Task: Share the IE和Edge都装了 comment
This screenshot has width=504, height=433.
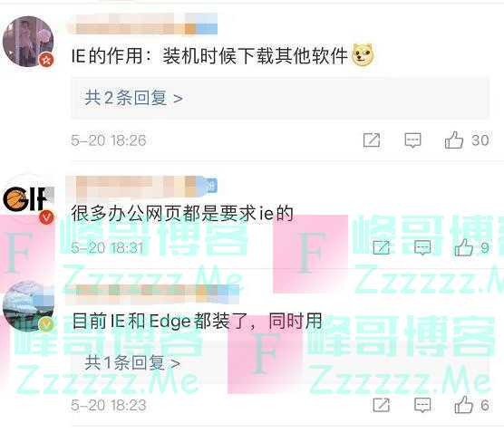Action: [381, 405]
